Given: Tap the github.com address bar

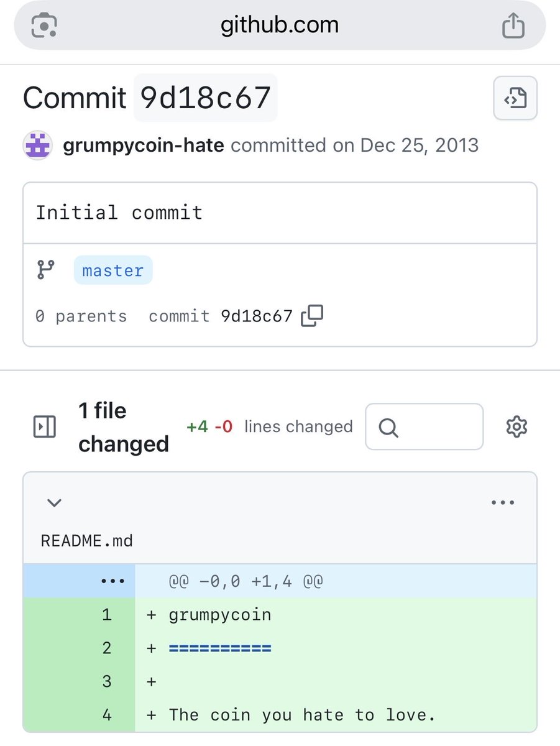Looking at the screenshot, I should (x=280, y=26).
